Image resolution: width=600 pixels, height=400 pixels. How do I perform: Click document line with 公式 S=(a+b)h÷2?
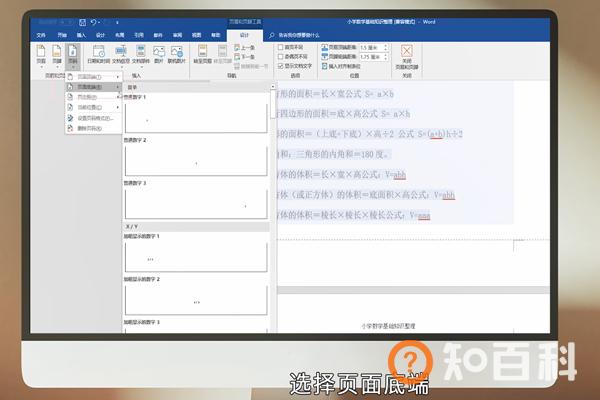tap(370, 134)
